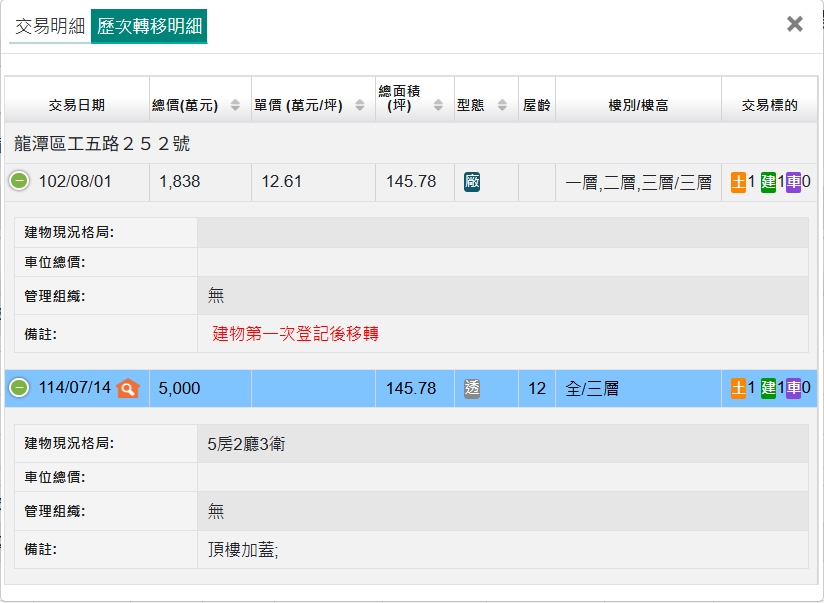The height and width of the screenshot is (603, 824).
Task: Click the 透 building type icon
Action: pos(472,388)
